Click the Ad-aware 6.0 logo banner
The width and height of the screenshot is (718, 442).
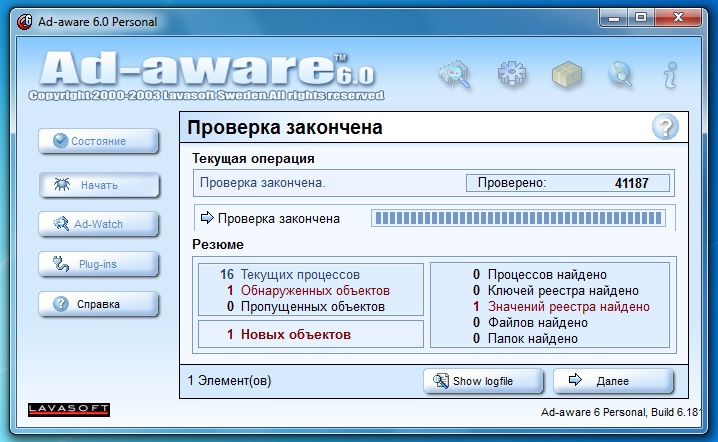point(206,75)
